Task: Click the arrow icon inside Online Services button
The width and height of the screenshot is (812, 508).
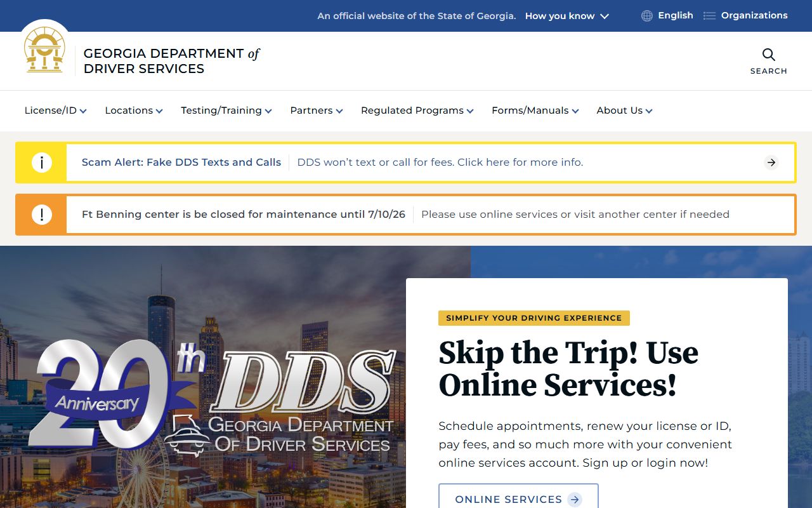Action: 575,500
